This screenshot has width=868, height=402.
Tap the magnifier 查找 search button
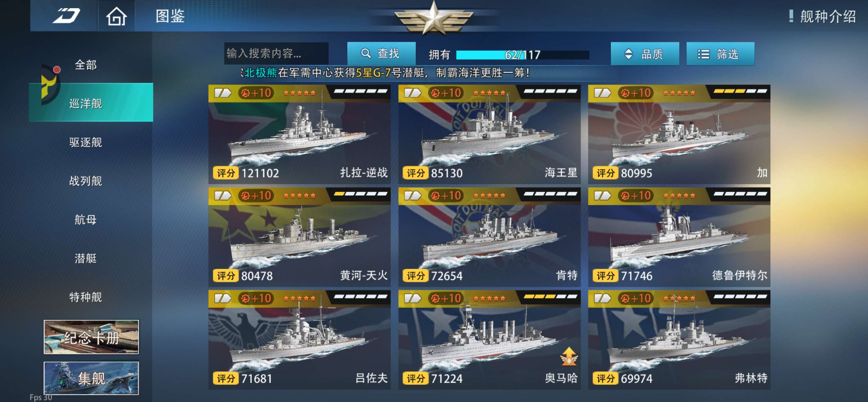(381, 53)
